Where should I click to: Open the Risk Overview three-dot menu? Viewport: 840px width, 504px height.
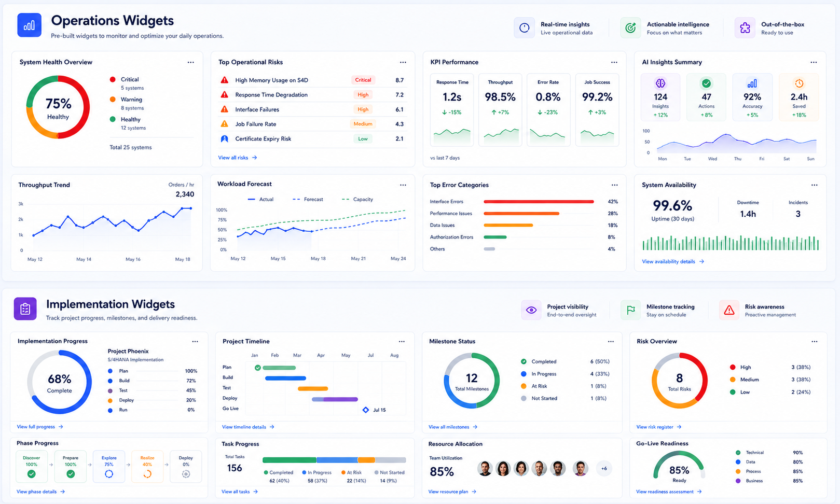click(815, 342)
